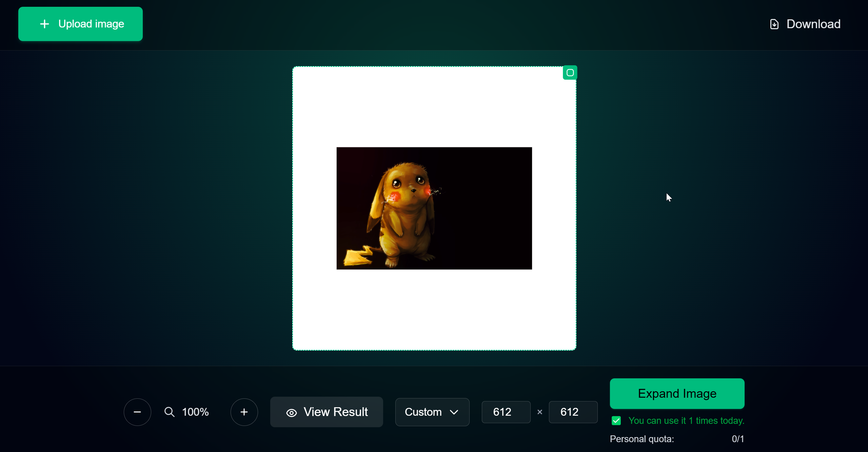868x452 pixels.
Task: Click the green square handle on canvas corner
Action: click(x=570, y=73)
